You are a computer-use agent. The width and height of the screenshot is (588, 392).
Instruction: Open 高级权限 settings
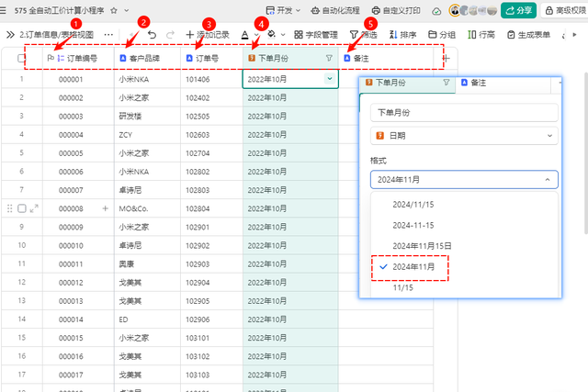[x=566, y=10]
